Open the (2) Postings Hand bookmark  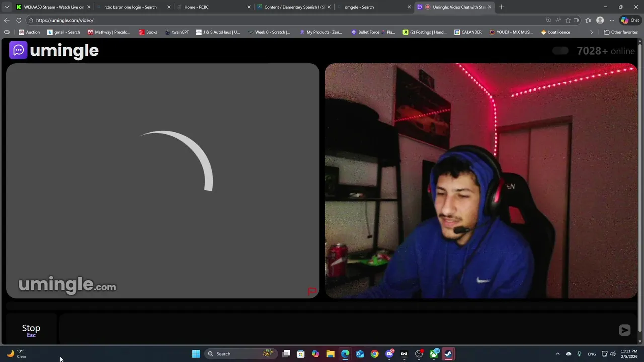pos(425,32)
